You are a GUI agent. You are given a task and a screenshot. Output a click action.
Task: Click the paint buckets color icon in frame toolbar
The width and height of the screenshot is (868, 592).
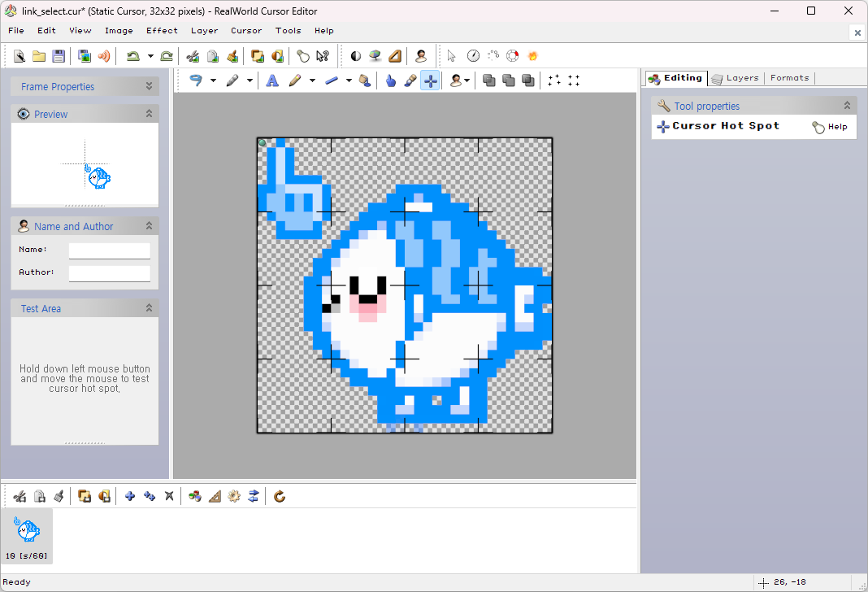[195, 496]
